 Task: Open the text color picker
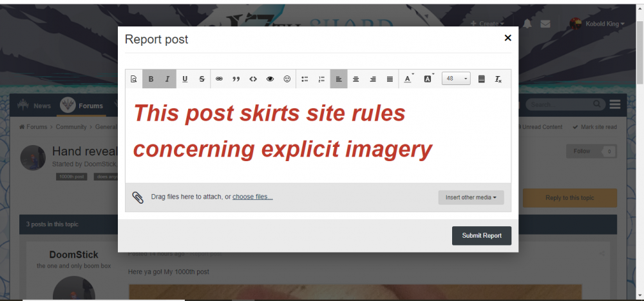tap(408, 79)
